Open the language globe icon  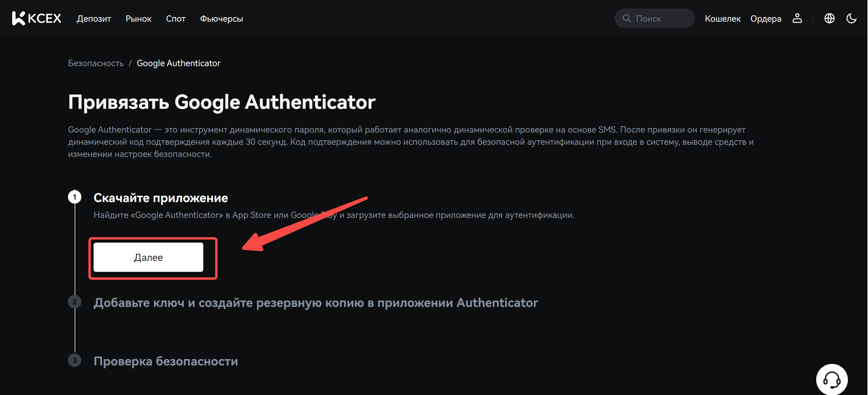829,18
